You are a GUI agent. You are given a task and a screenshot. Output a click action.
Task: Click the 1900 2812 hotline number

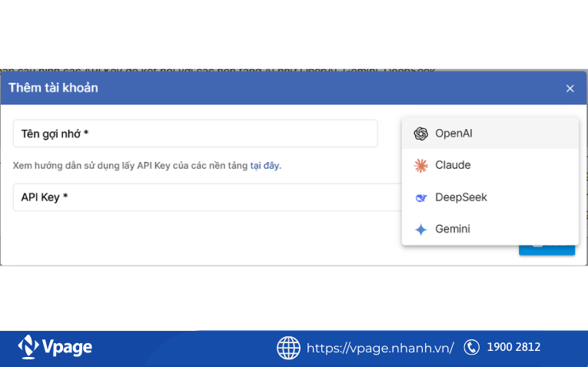pos(513,347)
